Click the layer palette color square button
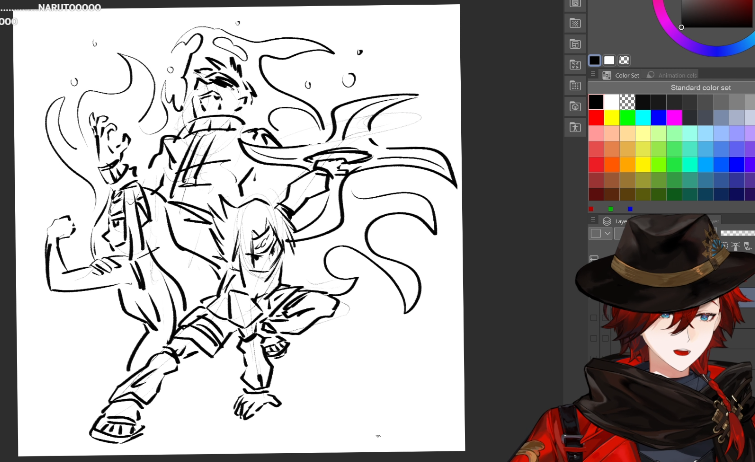Viewport: 755px width, 462px height. pyautogui.click(x=596, y=233)
